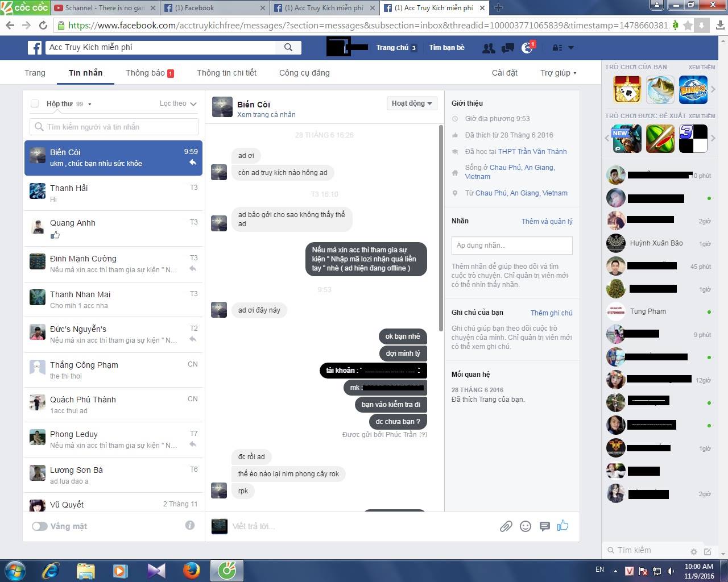Open the Quang Anhh conversation
728x582 pixels.
pyautogui.click(x=113, y=228)
